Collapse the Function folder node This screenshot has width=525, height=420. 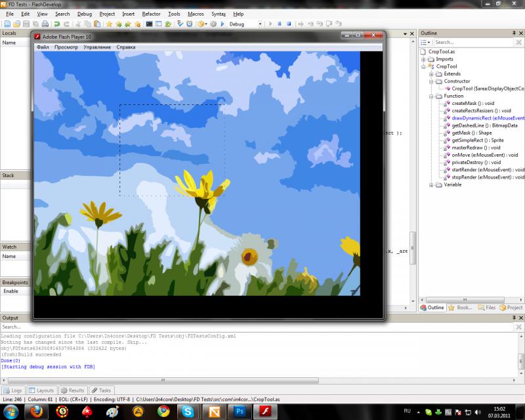(x=431, y=96)
